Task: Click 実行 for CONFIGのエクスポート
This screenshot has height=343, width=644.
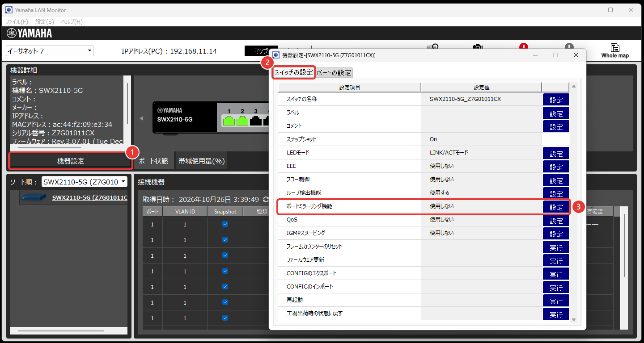Action: pyautogui.click(x=556, y=274)
